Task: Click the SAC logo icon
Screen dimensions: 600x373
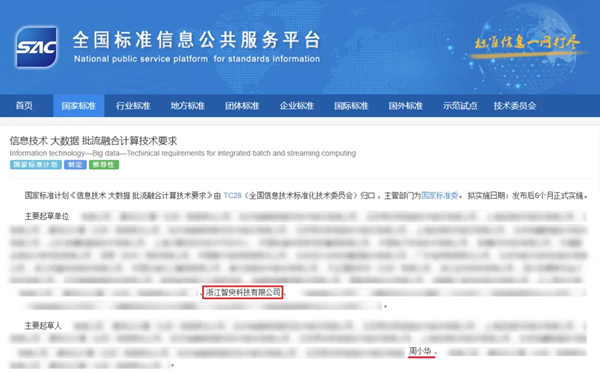Action: 37,47
